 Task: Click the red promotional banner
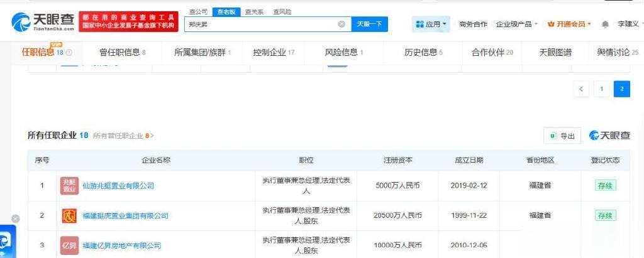pyautogui.click(x=128, y=21)
